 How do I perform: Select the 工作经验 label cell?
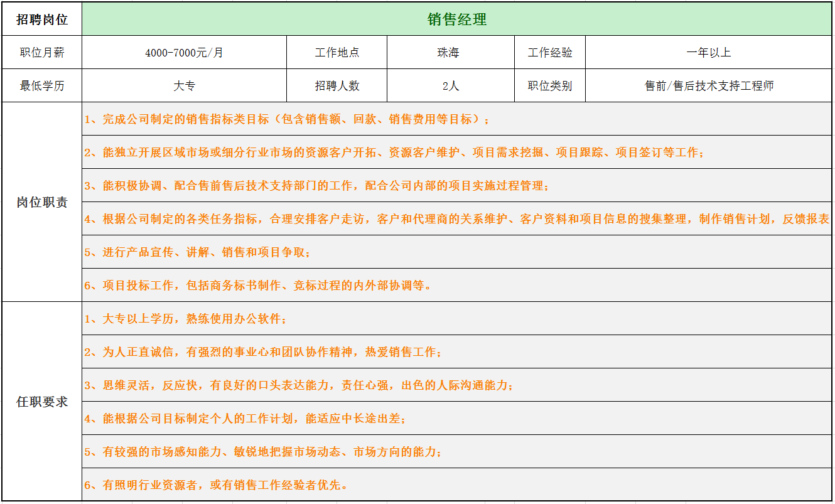tap(550, 53)
